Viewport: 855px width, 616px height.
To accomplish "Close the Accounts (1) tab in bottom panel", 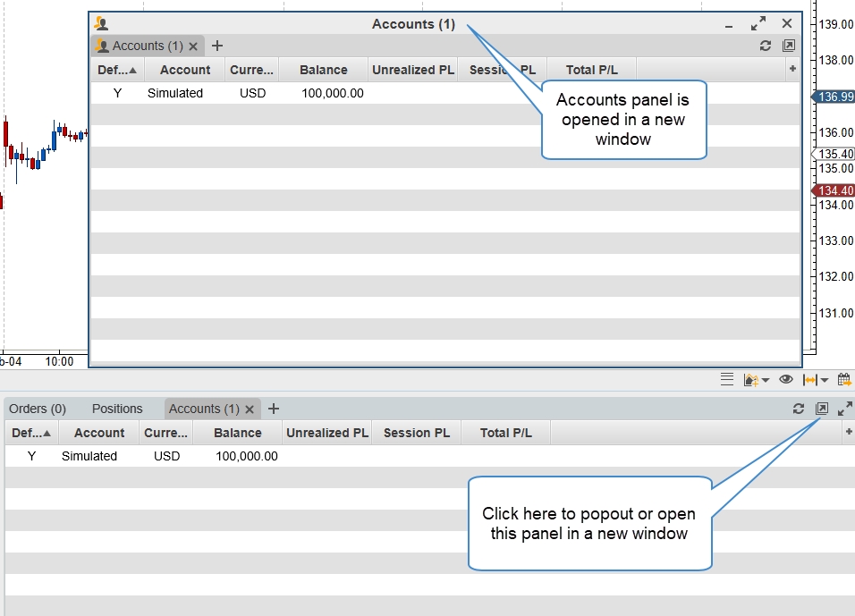I will click(250, 409).
